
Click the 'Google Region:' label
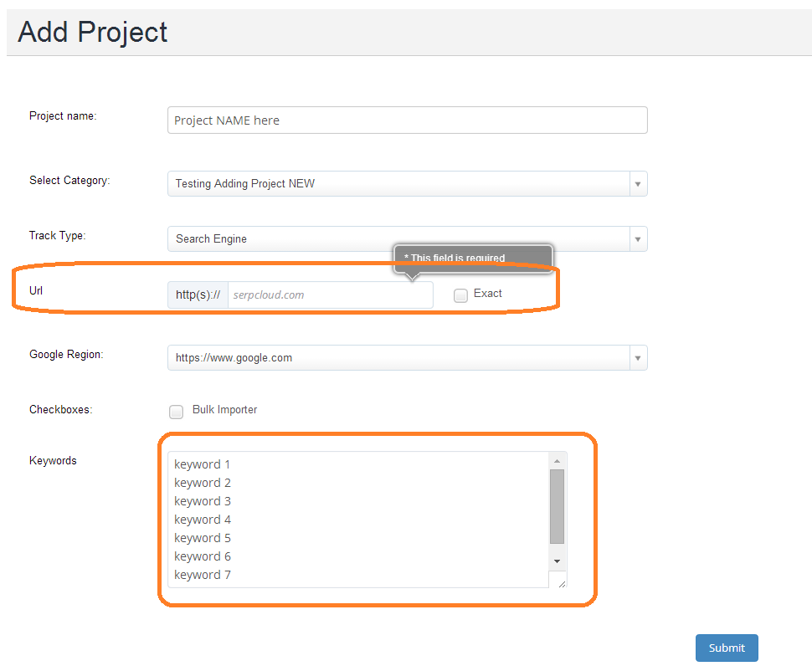[66, 355]
